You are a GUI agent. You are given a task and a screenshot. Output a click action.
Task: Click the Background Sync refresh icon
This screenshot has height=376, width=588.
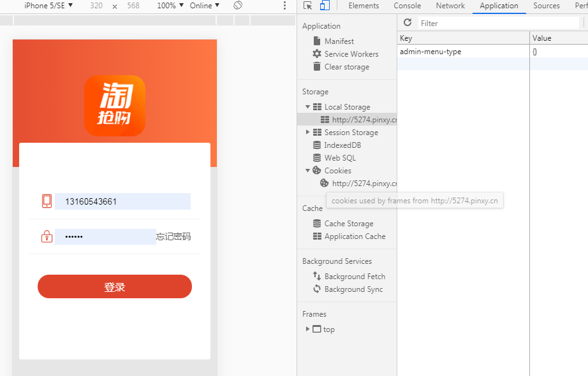click(x=316, y=289)
